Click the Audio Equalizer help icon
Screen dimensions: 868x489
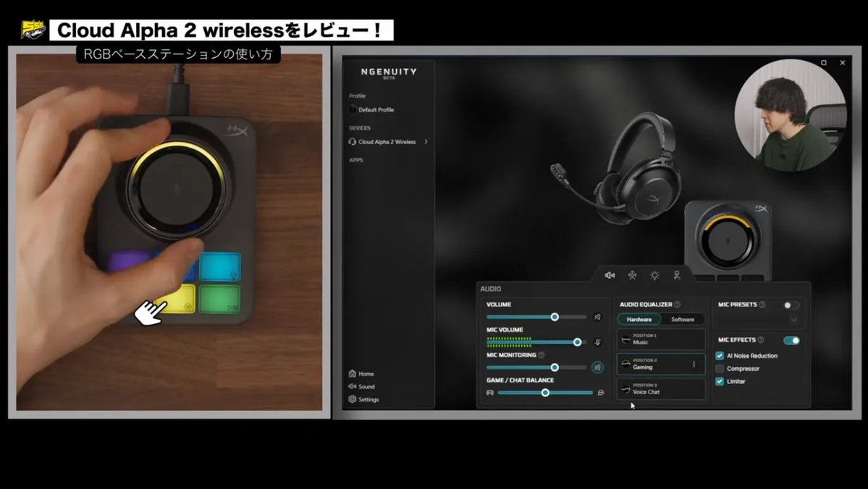[x=678, y=304]
